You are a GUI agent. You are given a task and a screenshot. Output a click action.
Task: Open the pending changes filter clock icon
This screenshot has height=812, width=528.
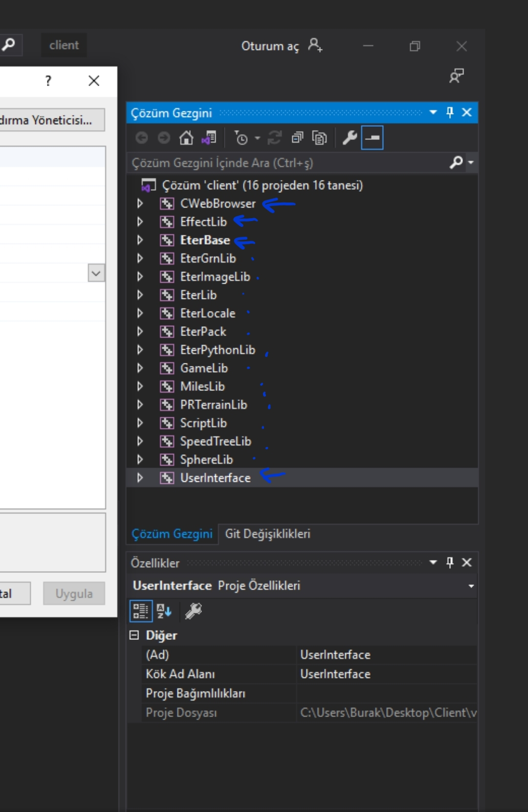tap(242, 138)
